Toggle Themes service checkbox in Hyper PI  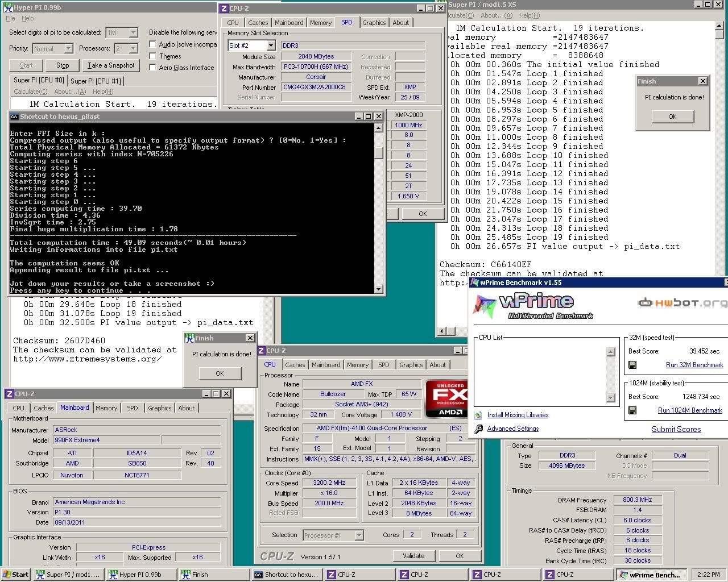tap(152, 56)
